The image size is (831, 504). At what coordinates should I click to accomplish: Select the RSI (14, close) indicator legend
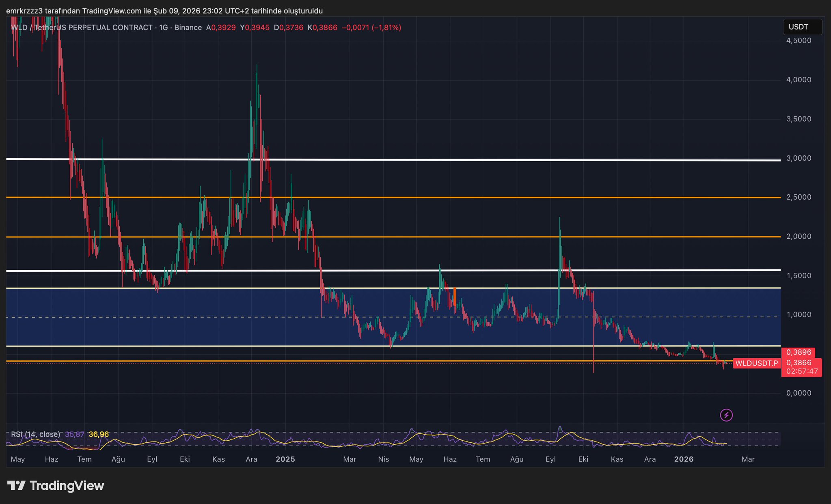[35, 434]
